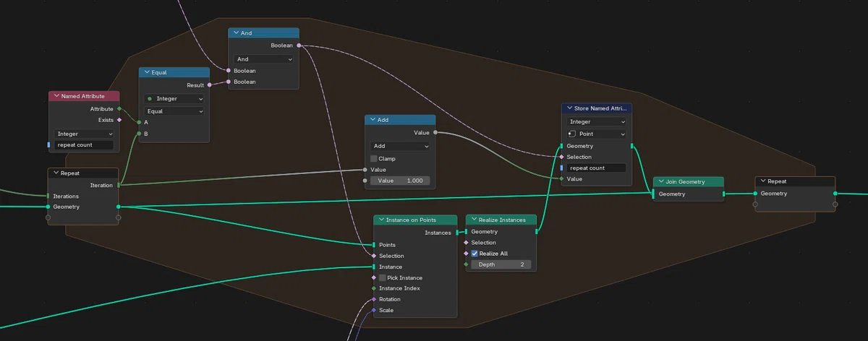Click the Exists output socket on Named Attribute
This screenshot has height=341, width=868.
click(119, 120)
